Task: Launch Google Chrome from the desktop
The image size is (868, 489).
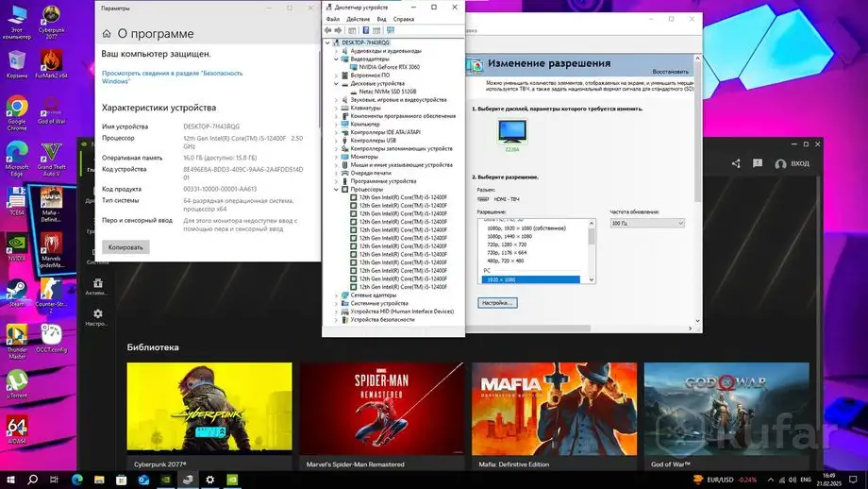Action: (x=17, y=112)
